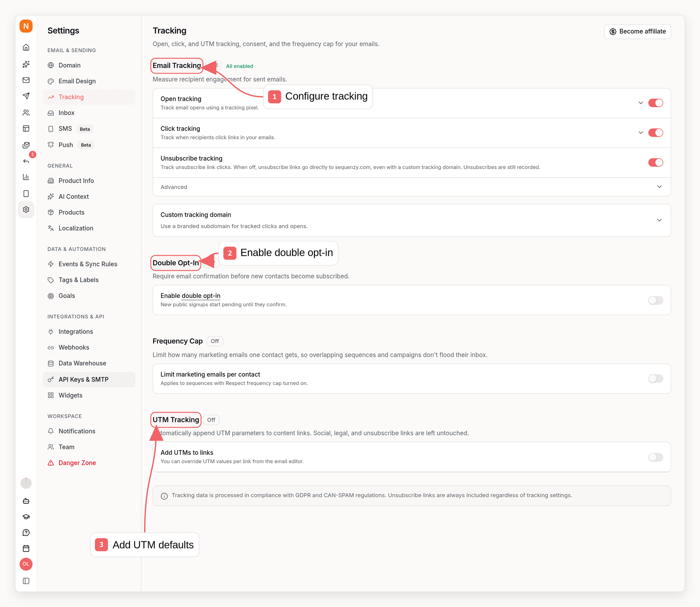Open the Team workspace page

89,447
